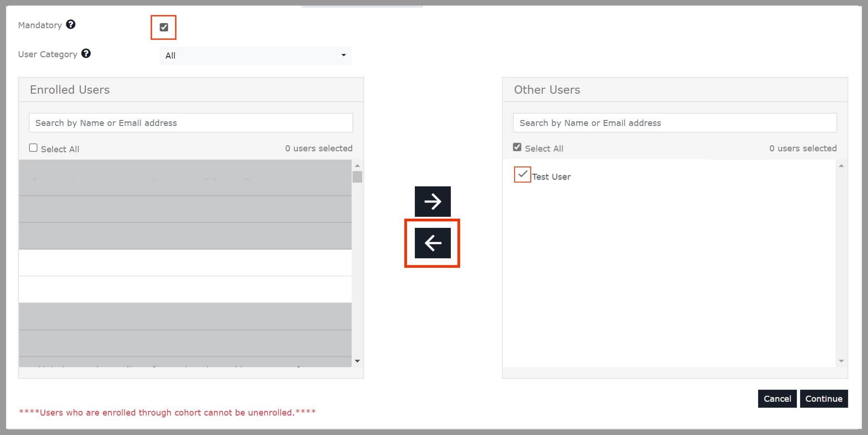The image size is (868, 435).
Task: Focus the Other Users search field
Action: [x=675, y=123]
